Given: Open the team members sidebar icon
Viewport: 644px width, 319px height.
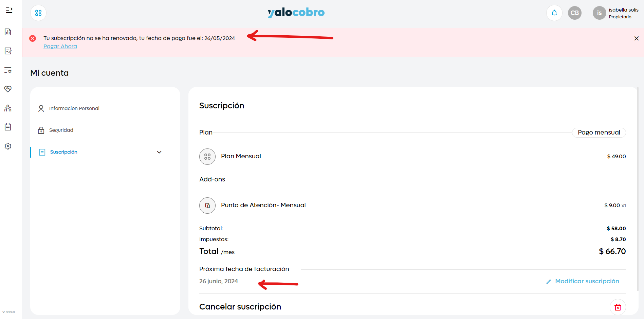Looking at the screenshot, I should pos(8,108).
